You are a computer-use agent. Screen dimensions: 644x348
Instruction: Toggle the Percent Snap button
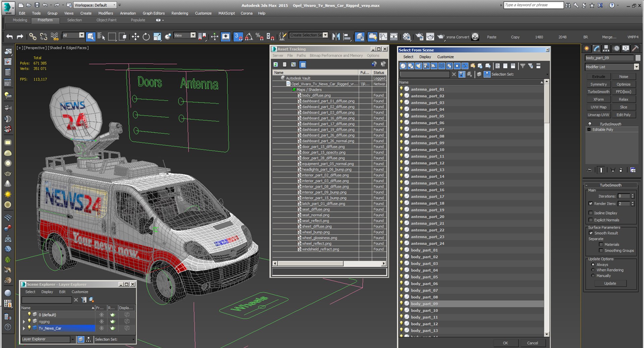(x=259, y=37)
